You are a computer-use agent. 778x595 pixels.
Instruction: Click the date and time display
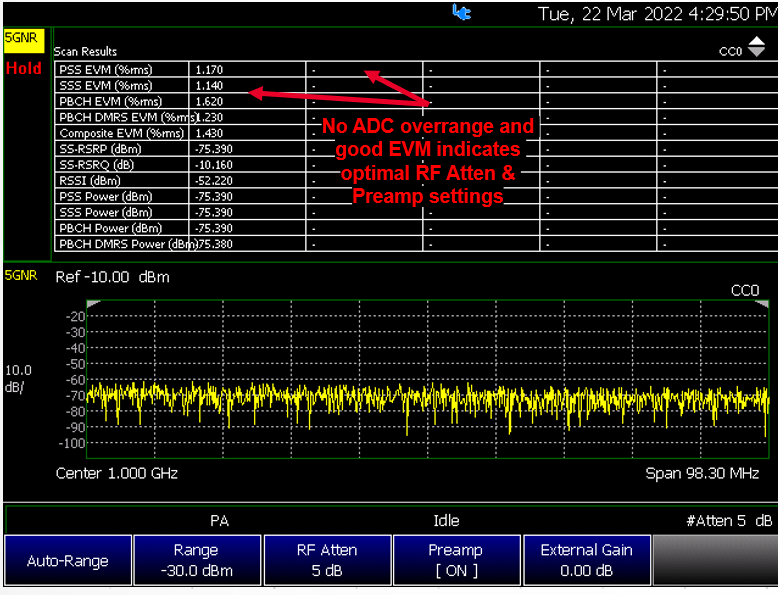(657, 14)
